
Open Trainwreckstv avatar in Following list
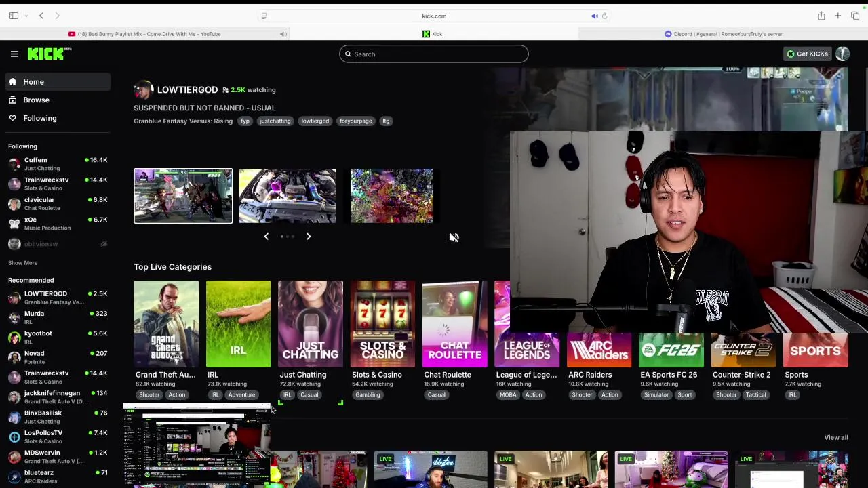(14, 184)
